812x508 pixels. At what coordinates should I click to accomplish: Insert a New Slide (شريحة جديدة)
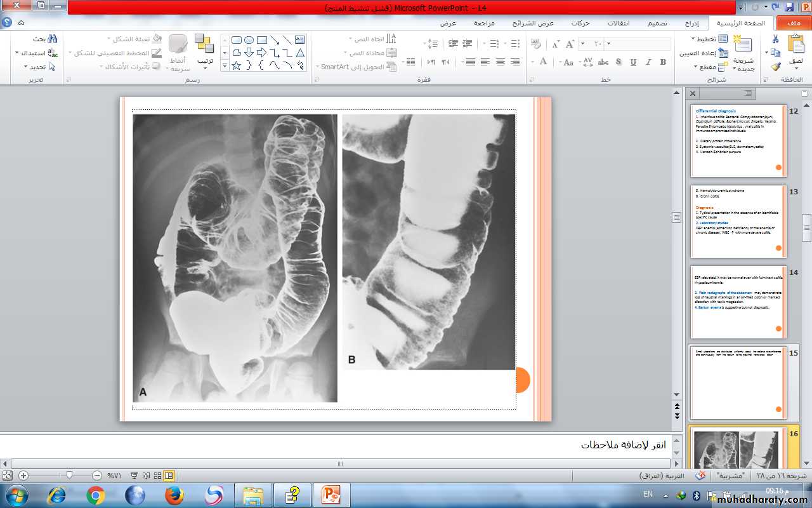[x=743, y=46]
